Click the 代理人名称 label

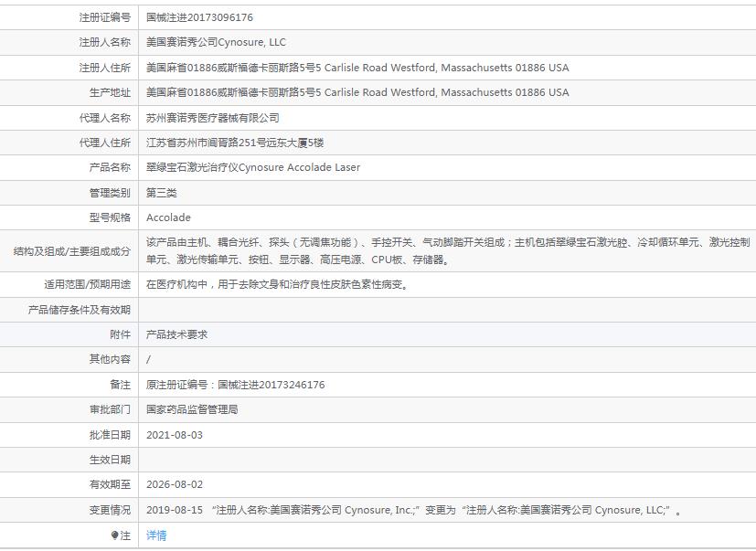(104, 118)
